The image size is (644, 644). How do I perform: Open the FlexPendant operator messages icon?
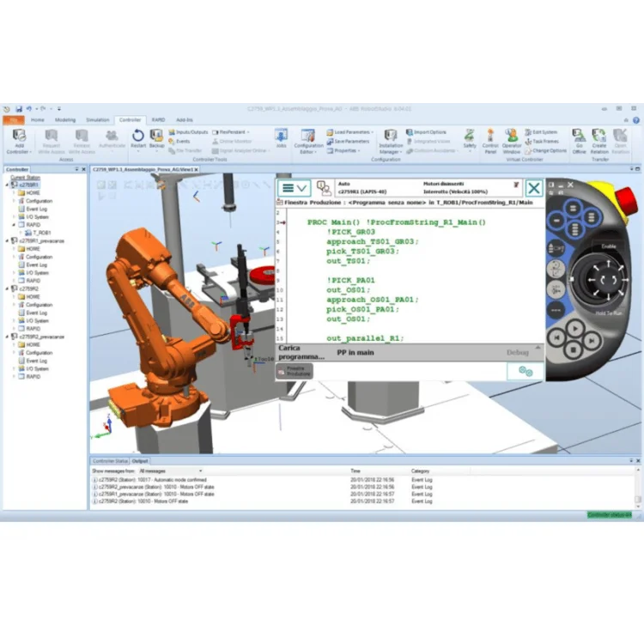pyautogui.click(x=324, y=189)
